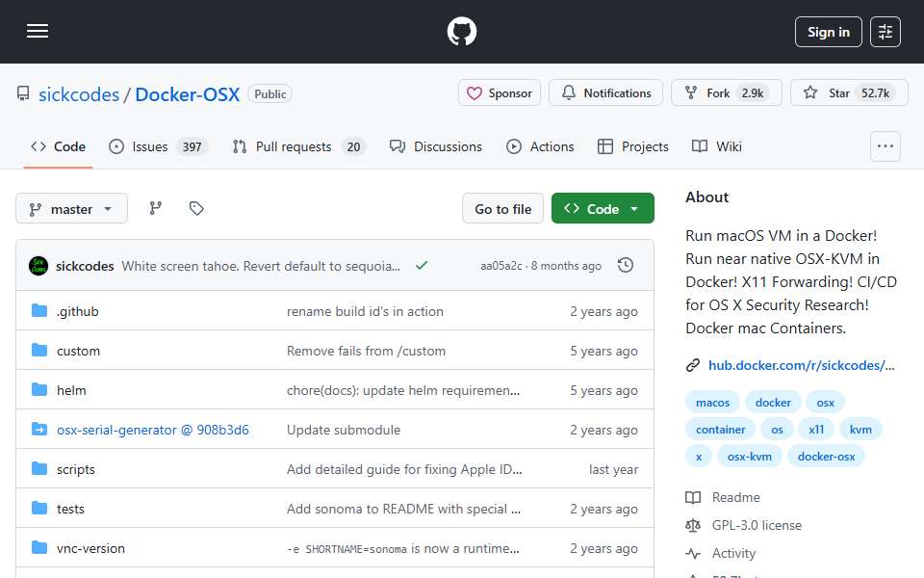View branches via the branch icon
The image size is (924, 578).
click(156, 208)
